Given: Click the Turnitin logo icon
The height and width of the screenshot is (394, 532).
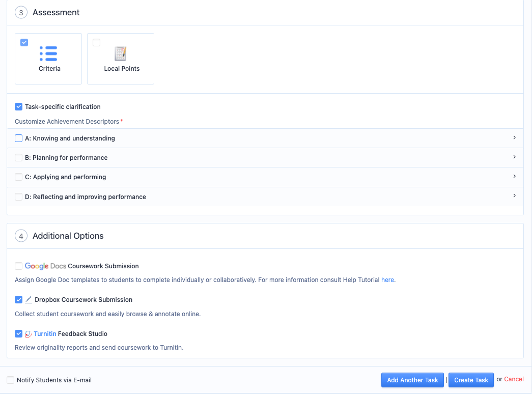Looking at the screenshot, I should click(29, 334).
